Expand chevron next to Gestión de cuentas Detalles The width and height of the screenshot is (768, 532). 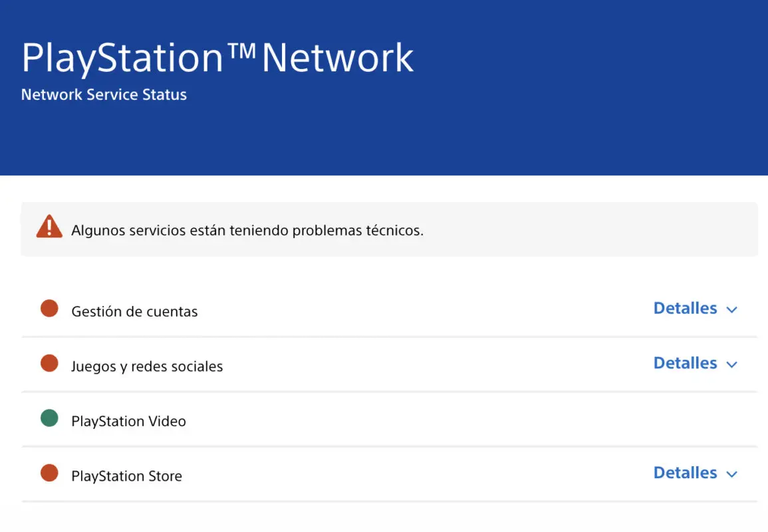point(731,310)
